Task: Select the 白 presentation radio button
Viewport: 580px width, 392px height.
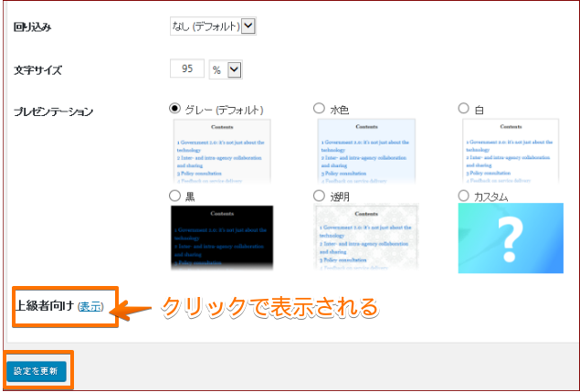Action: pyautogui.click(x=464, y=109)
